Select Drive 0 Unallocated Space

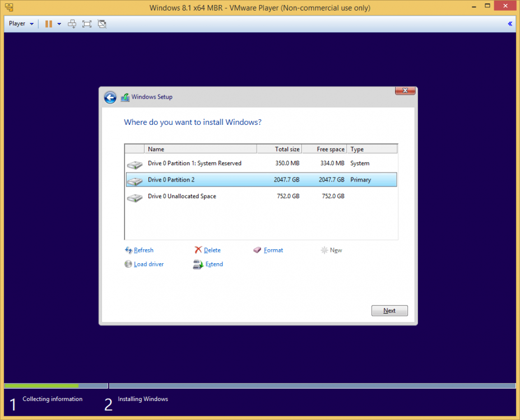(182, 197)
